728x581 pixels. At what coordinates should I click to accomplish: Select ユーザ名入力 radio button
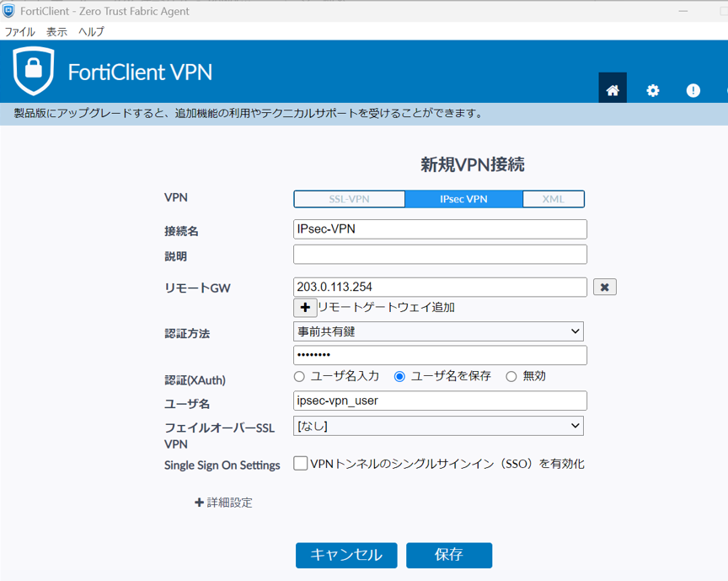tap(299, 376)
